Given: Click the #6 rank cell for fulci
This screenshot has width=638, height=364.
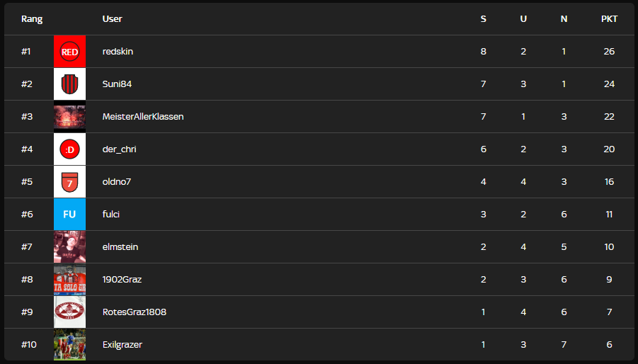Looking at the screenshot, I should point(27,215).
